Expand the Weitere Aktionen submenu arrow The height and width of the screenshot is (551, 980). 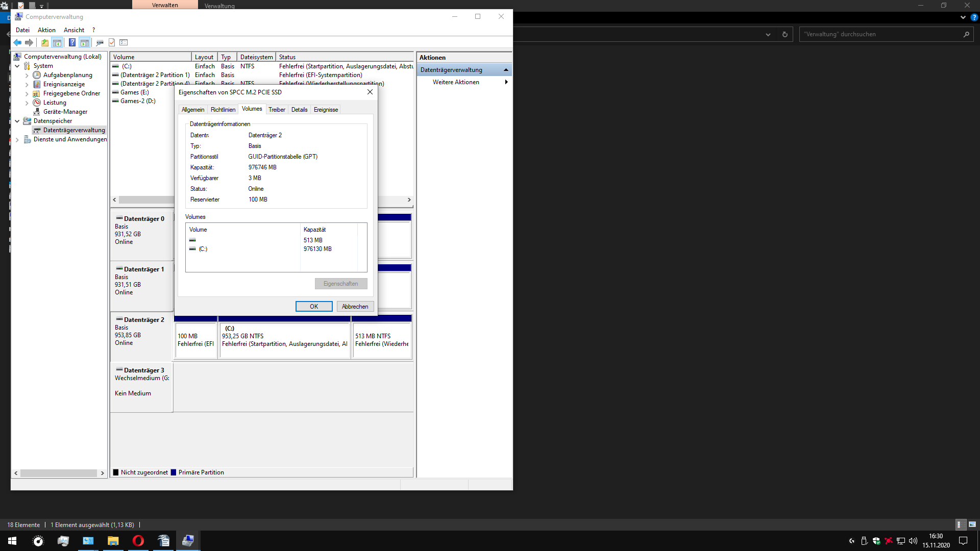tap(506, 82)
